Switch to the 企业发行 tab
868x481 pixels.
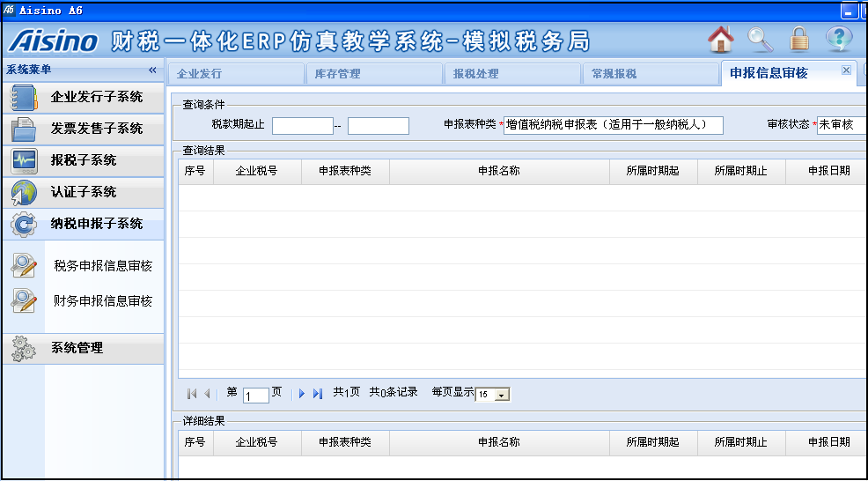pos(236,74)
